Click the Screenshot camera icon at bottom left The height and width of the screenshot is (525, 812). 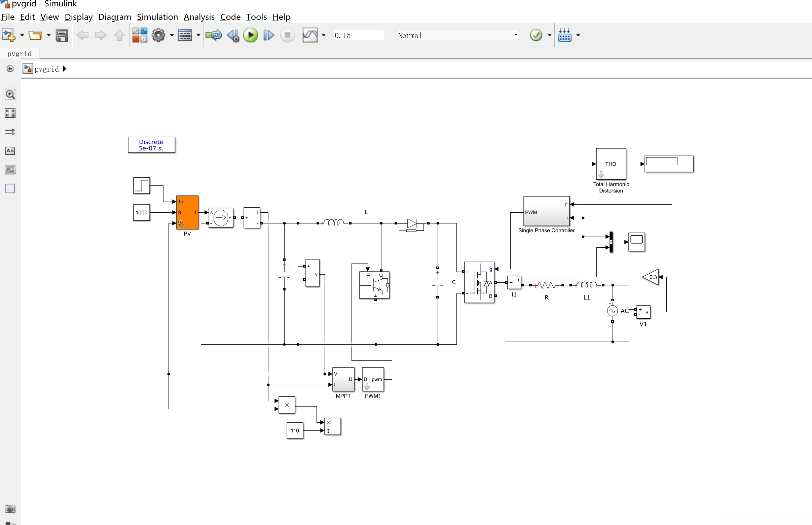click(x=10, y=509)
